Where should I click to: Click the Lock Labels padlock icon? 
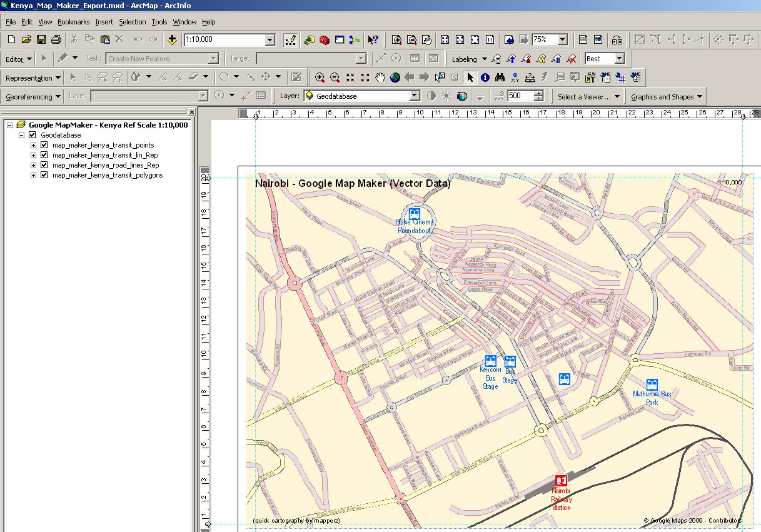[542, 59]
